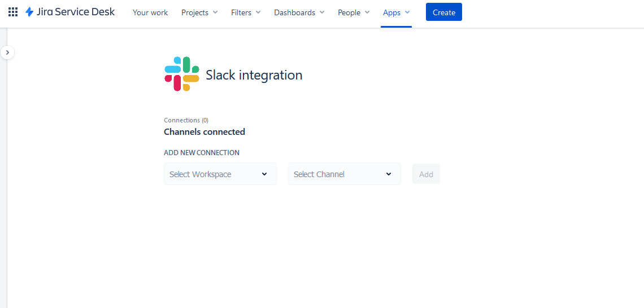Click the Connections (0) label
Viewport: 644px width, 308px height.
pyautogui.click(x=186, y=121)
